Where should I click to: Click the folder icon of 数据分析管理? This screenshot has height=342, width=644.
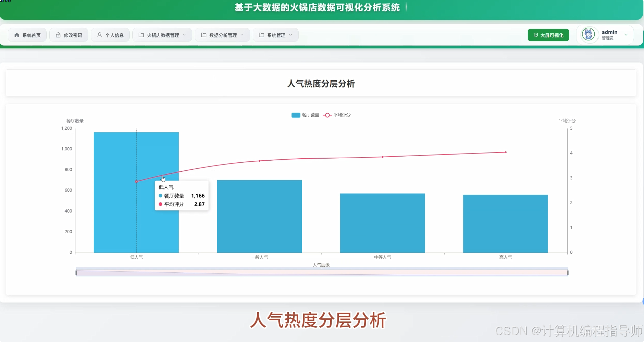(204, 35)
